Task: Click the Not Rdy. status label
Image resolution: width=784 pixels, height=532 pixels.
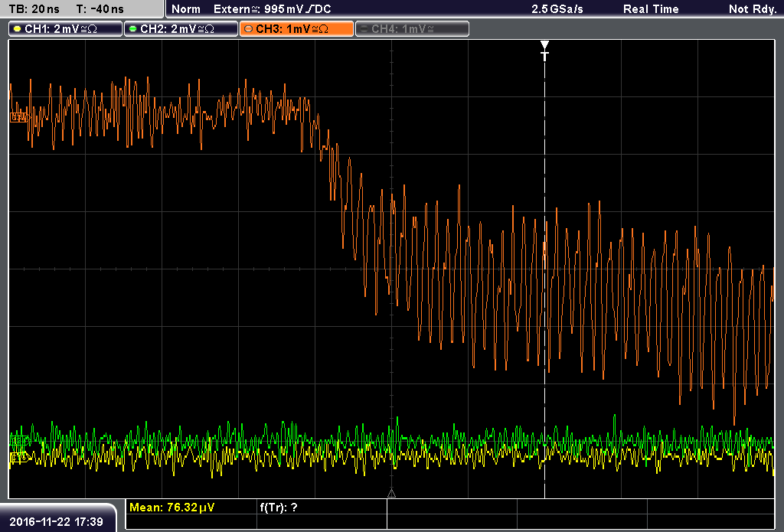Action: [753, 9]
